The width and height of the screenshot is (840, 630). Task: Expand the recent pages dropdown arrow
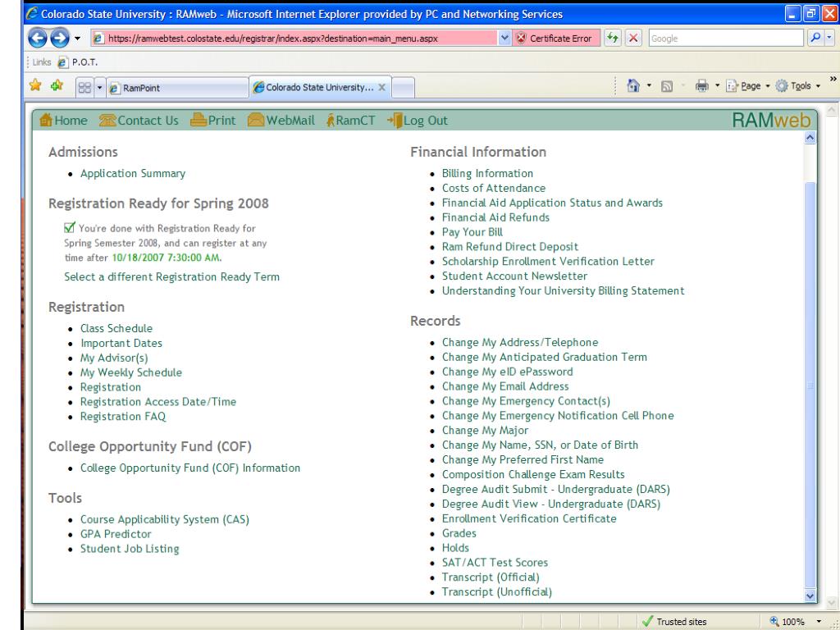pyautogui.click(x=77, y=39)
